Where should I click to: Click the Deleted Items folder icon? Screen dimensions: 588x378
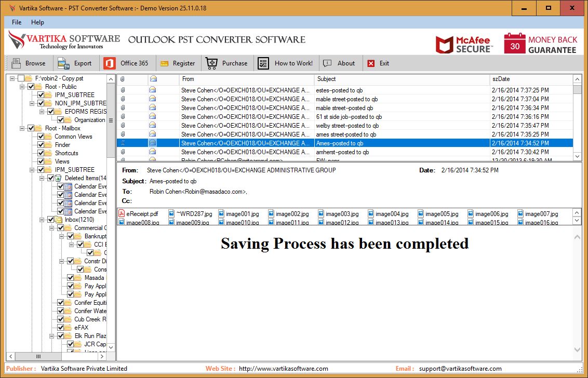tap(59, 178)
